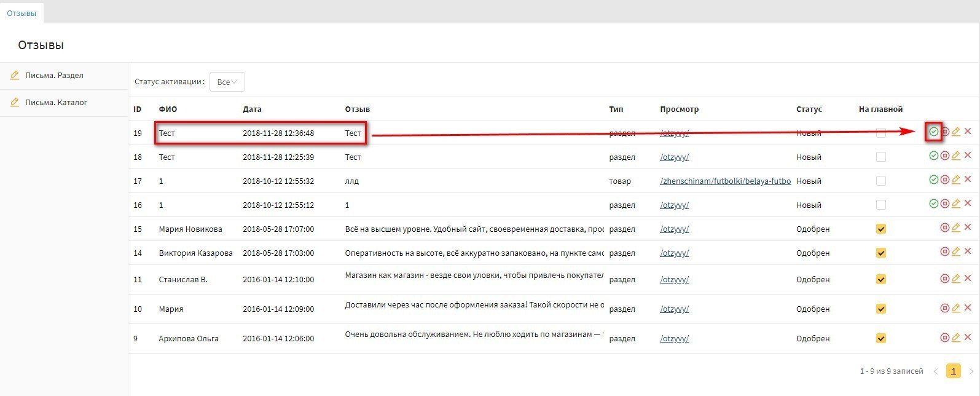Delete review 16 with the X icon
Image resolution: width=980 pixels, height=396 pixels.
pos(968,204)
